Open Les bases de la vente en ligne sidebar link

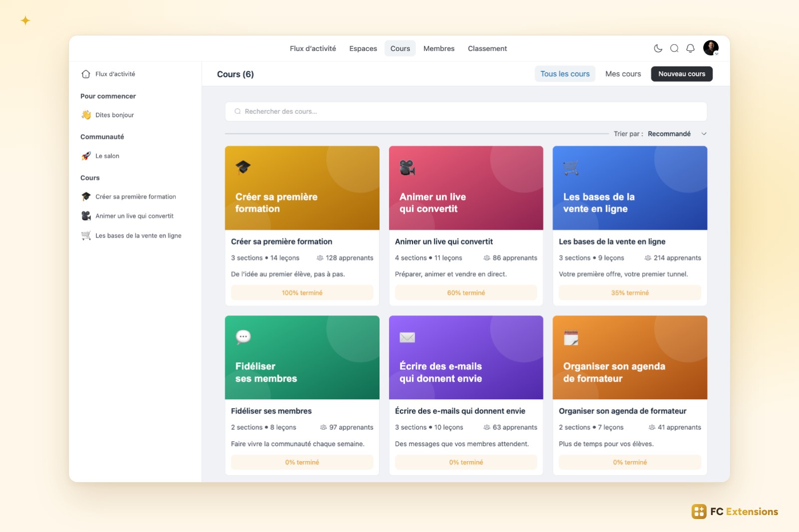pyautogui.click(x=138, y=236)
